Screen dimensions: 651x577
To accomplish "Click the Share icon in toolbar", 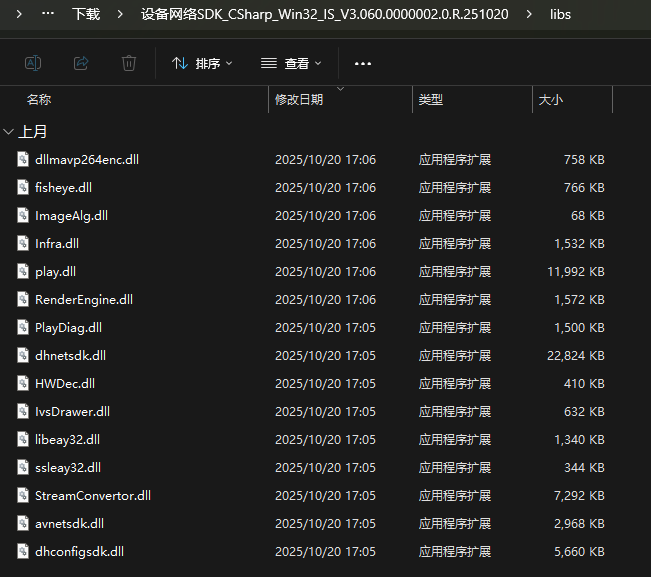I will [x=81, y=63].
